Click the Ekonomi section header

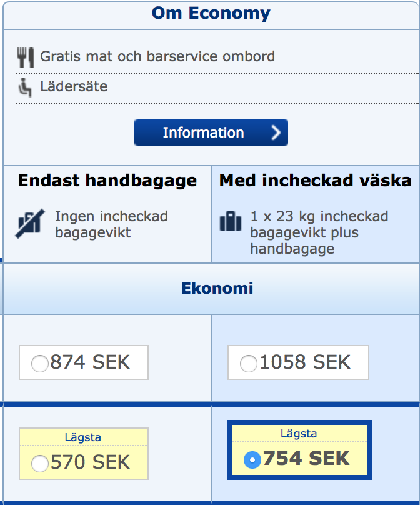(x=217, y=288)
